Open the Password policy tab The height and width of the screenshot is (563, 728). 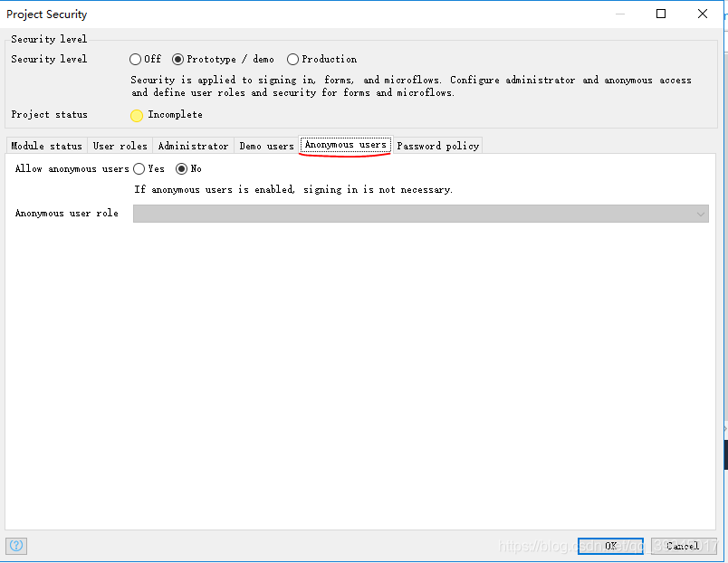click(x=438, y=146)
